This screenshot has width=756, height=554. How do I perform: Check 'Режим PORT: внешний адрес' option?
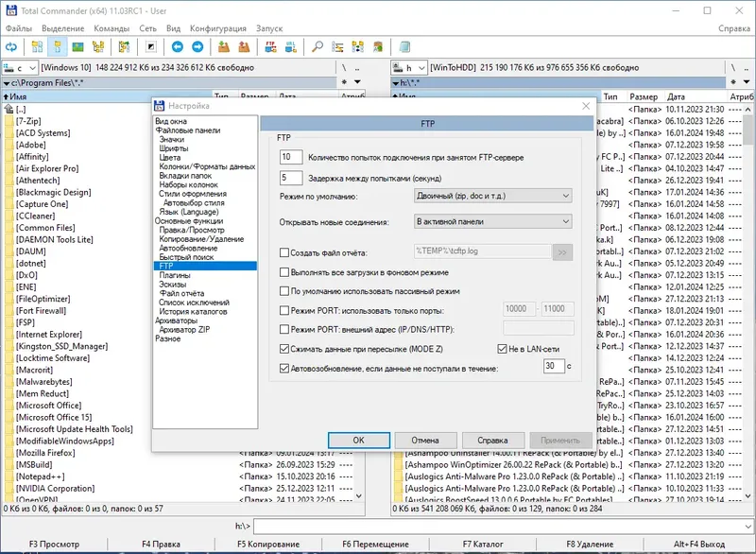tap(284, 329)
